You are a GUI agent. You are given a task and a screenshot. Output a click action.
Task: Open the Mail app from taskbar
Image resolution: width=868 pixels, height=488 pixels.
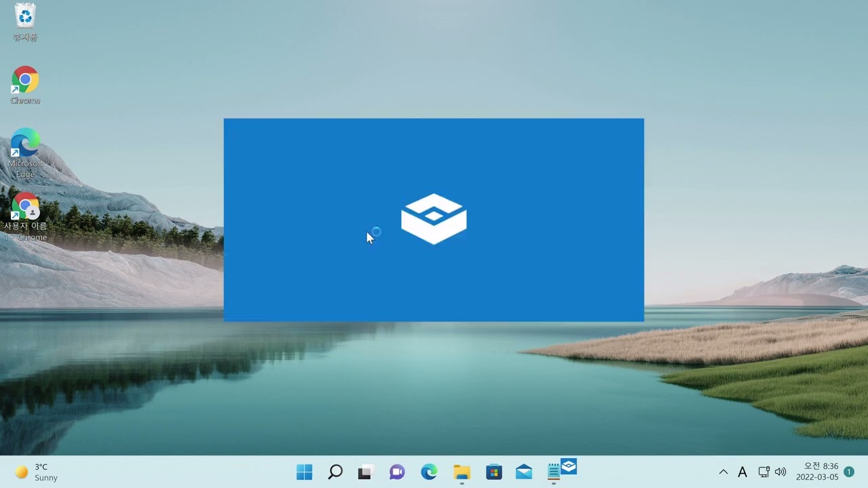[524, 472]
